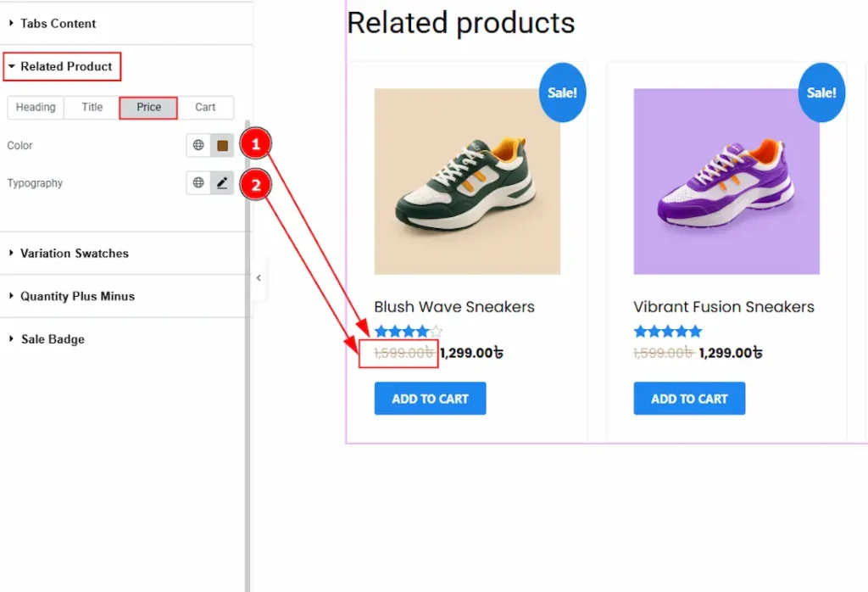
Task: Click the Sale! badge on Vibrant Fusion Sneakers
Action: pyautogui.click(x=821, y=92)
